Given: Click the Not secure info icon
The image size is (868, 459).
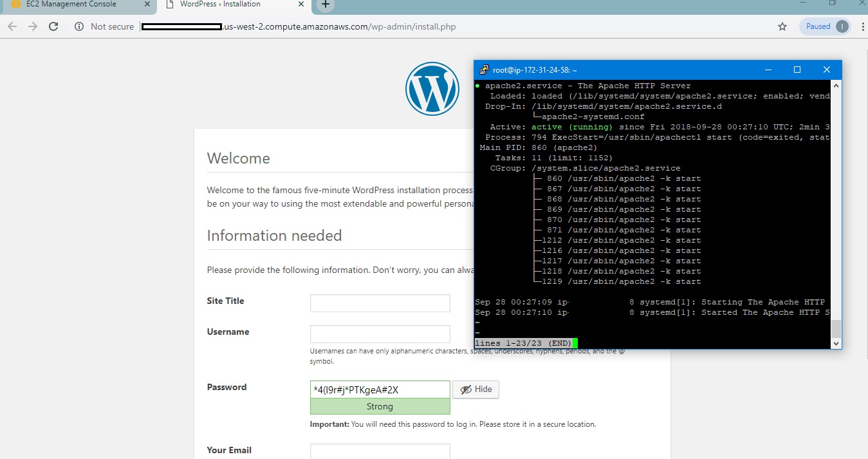Looking at the screenshot, I should pyautogui.click(x=79, y=26).
